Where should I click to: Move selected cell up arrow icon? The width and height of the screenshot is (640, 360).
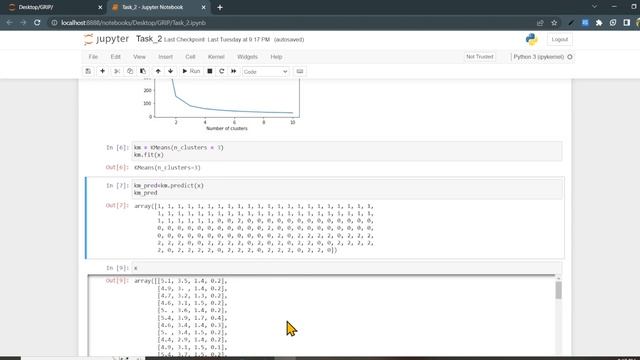coord(158,71)
